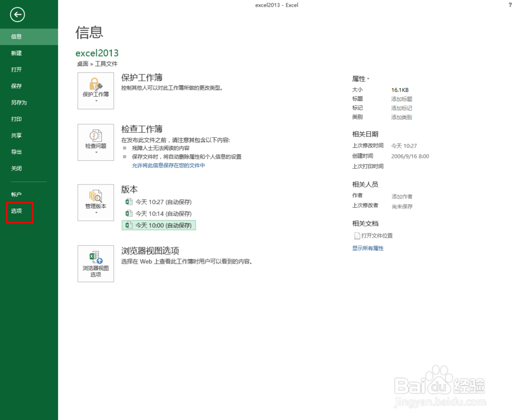Click the back arrow to return to workbook

coord(17,15)
